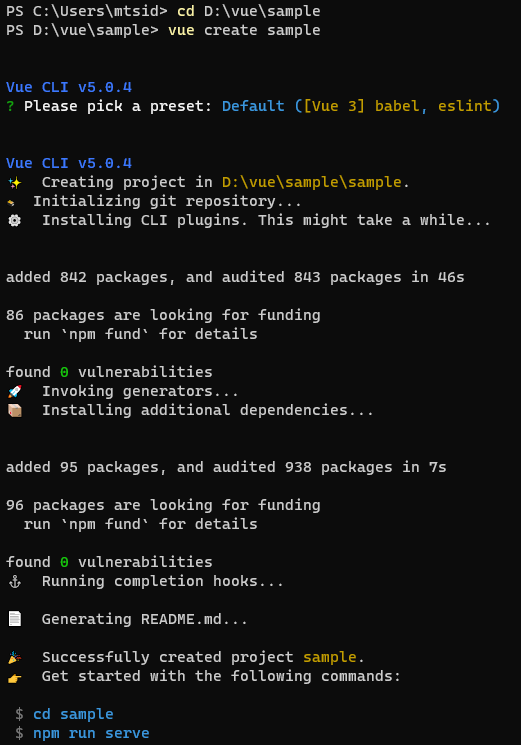
Task: Click the cd D:\vue\sample command on first line
Action: (248, 11)
